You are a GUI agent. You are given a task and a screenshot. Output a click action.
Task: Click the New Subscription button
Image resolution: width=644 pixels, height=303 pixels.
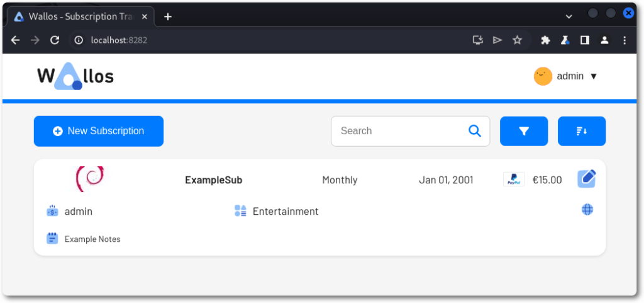[99, 131]
